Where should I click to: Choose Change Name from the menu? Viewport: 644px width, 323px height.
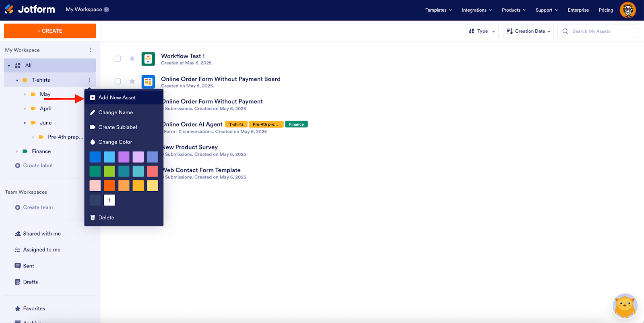coord(124,112)
